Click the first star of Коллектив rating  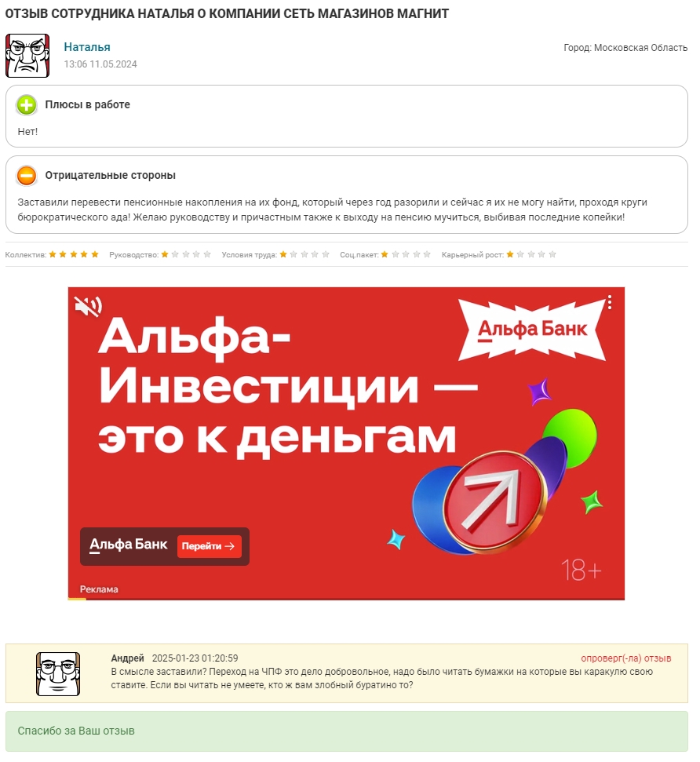(53, 254)
